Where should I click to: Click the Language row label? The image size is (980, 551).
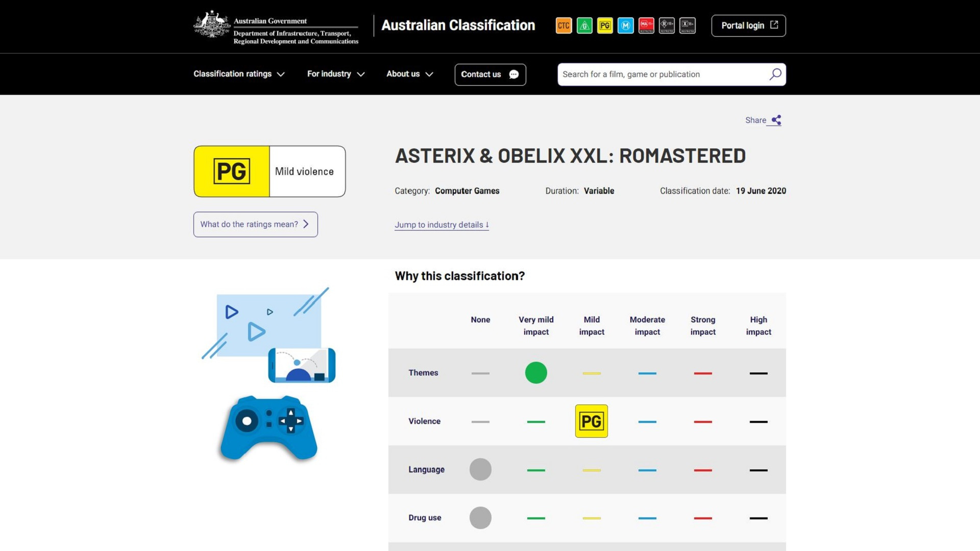426,469
